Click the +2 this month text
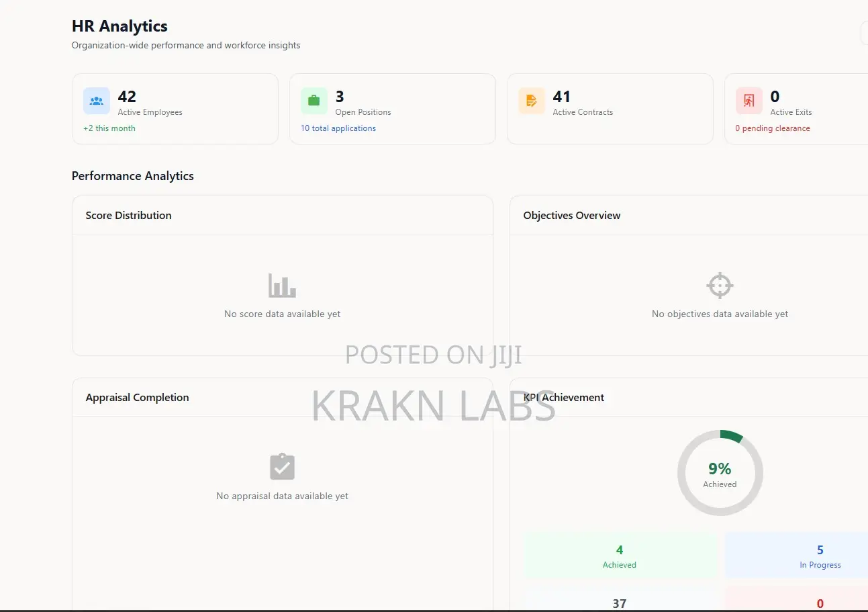This screenshot has width=868, height=612. pyautogui.click(x=109, y=128)
